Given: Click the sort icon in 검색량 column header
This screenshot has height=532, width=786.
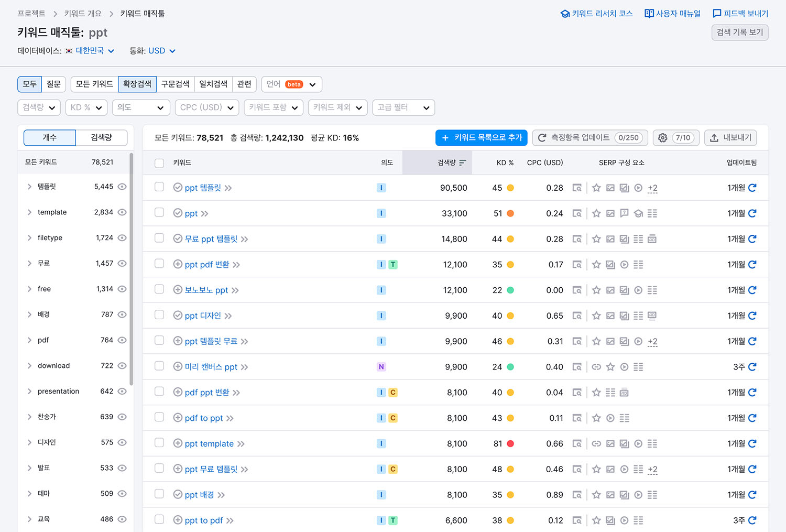Looking at the screenshot, I should [x=462, y=163].
